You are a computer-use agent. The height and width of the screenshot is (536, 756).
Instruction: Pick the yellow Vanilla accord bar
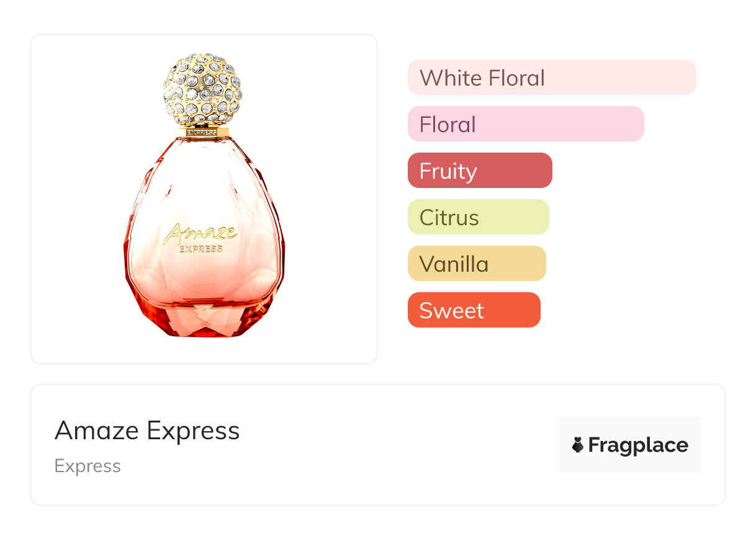coord(477,264)
